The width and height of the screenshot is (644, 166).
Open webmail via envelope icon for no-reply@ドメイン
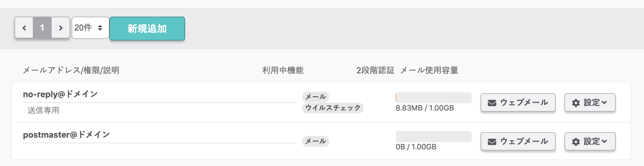click(492, 102)
